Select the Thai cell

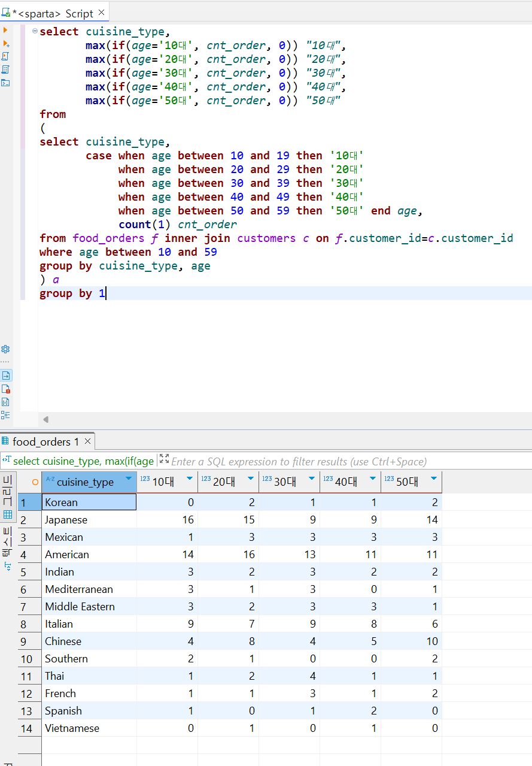click(89, 676)
